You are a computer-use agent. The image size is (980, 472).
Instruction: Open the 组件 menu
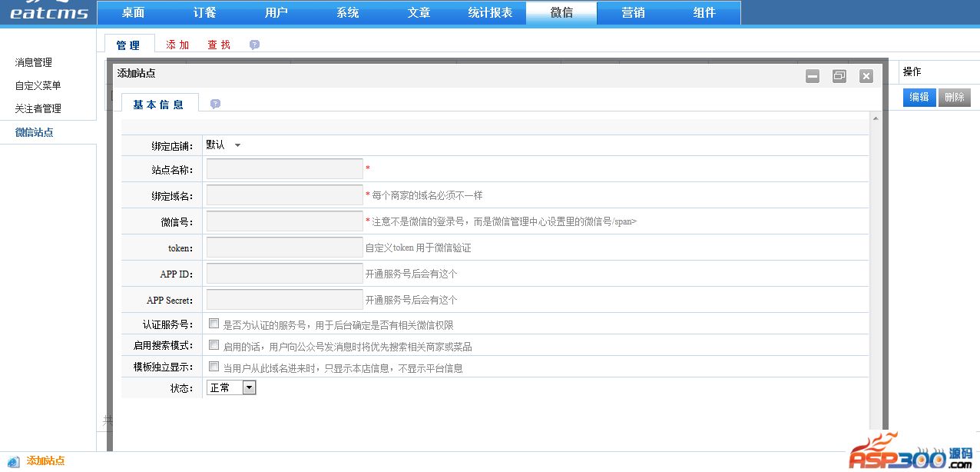tap(704, 13)
